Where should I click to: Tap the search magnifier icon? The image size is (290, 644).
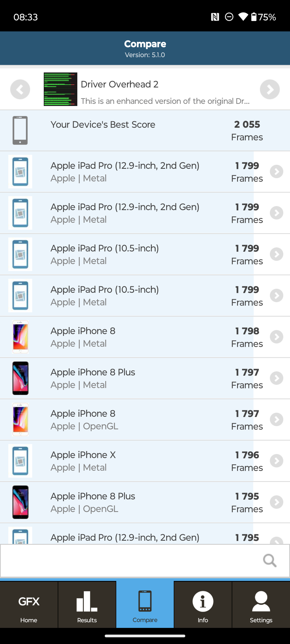click(270, 560)
